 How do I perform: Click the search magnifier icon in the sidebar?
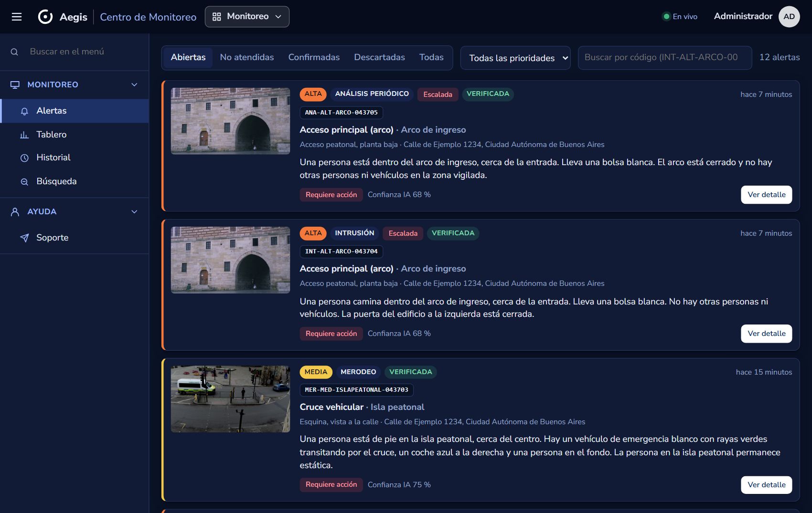pos(14,52)
